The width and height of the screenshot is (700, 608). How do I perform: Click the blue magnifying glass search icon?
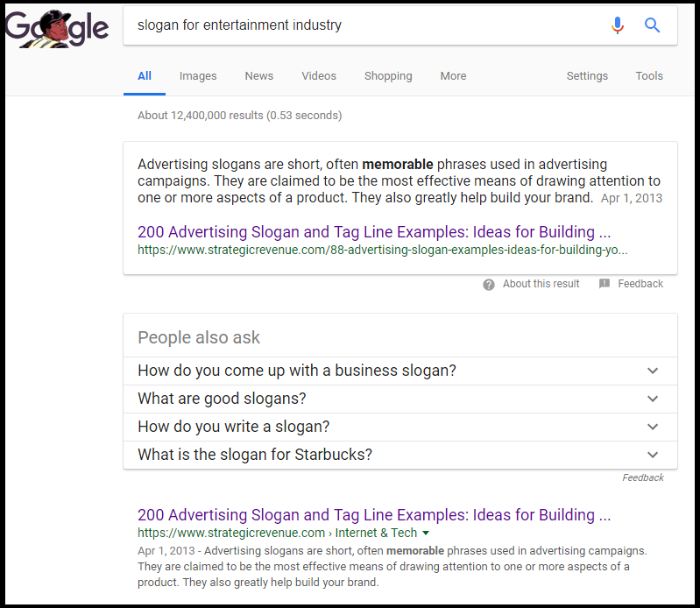(x=652, y=25)
